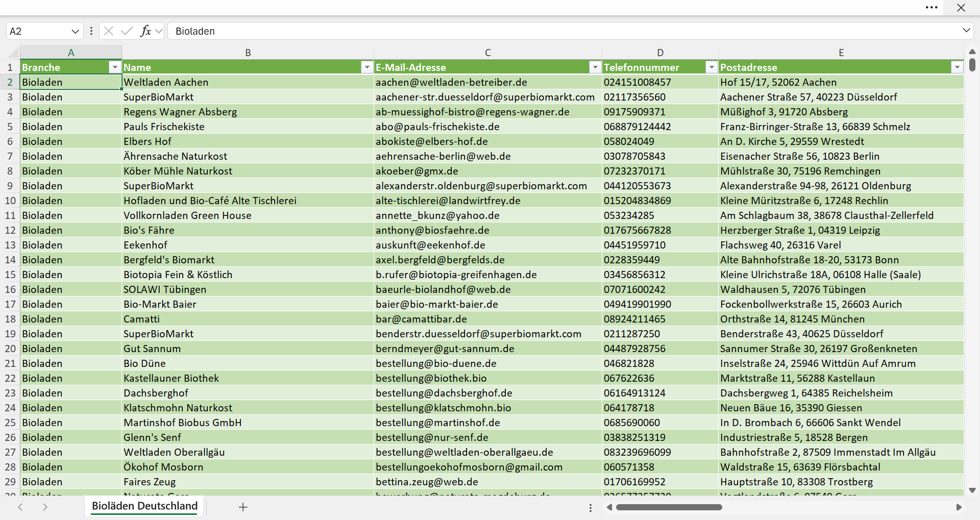Select phone number 0685690060
The width and height of the screenshot is (980, 520).
tap(660, 423)
